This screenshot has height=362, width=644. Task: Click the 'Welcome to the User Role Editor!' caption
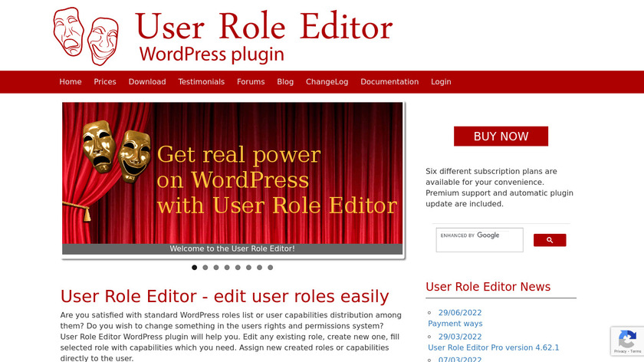click(x=232, y=248)
